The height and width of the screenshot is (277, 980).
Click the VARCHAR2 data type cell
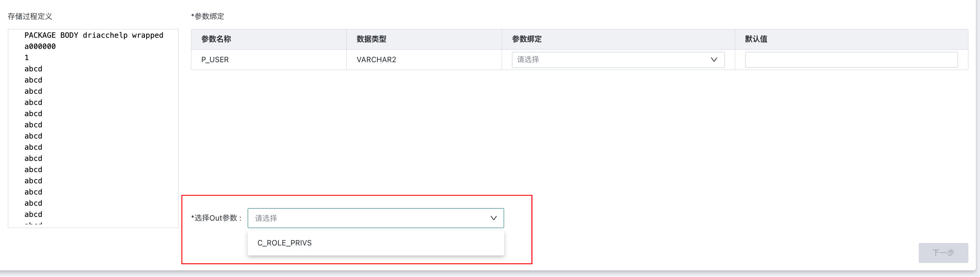pyautogui.click(x=377, y=60)
